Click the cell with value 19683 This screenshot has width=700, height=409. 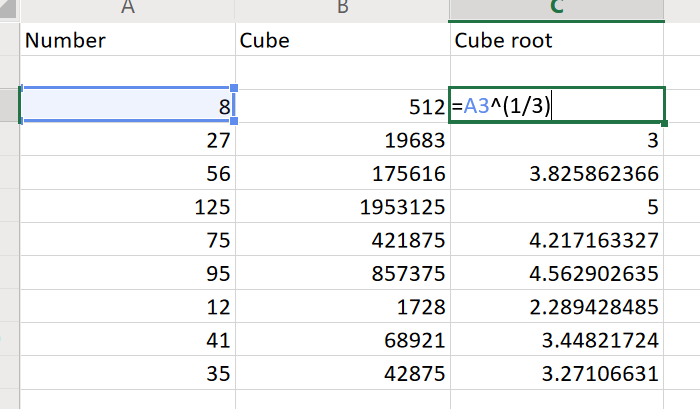pos(342,140)
